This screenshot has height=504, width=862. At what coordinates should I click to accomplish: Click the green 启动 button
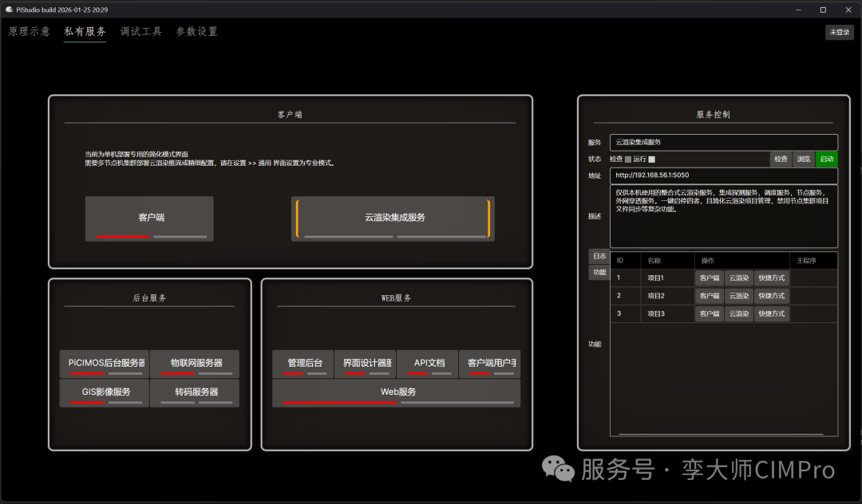pyautogui.click(x=827, y=159)
